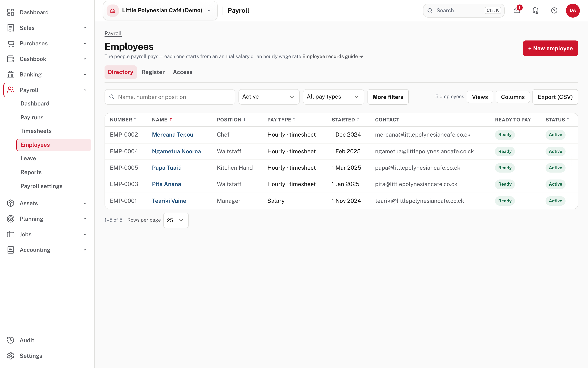The height and width of the screenshot is (368, 588).
Task: Click the Settings gear icon
Action: coord(10,356)
